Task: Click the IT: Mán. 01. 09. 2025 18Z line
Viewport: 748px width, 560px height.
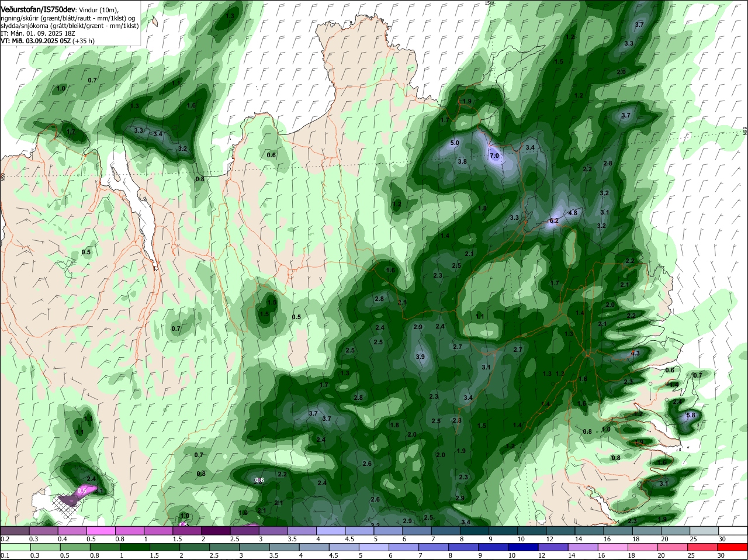Action: pyautogui.click(x=38, y=33)
